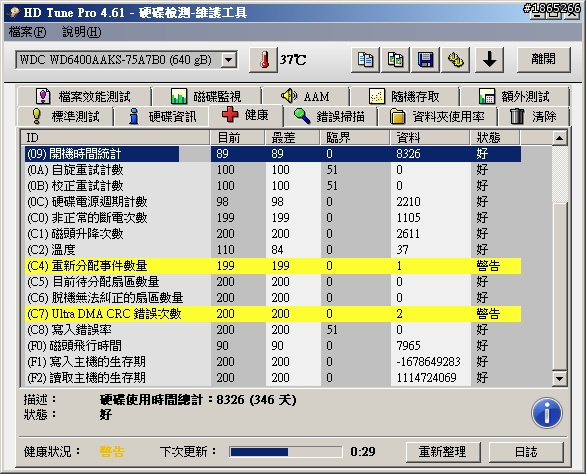This screenshot has width=586, height=474.
Task: Click the 重新整理 refresh button
Action: coord(443,452)
